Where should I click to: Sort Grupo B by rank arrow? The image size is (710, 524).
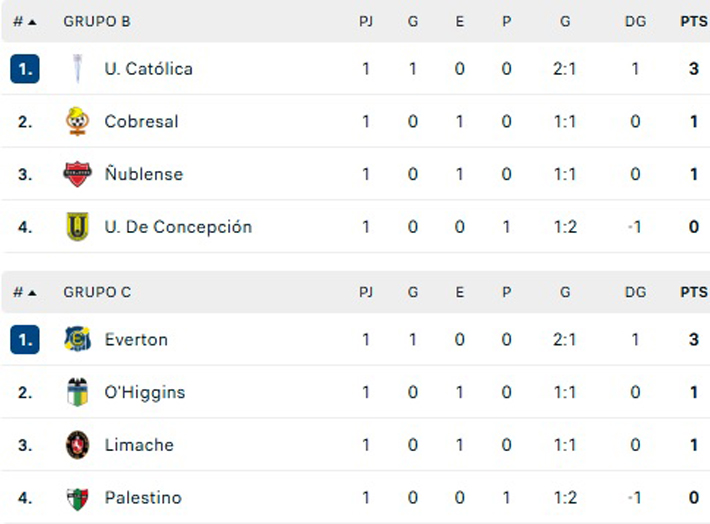click(31, 21)
